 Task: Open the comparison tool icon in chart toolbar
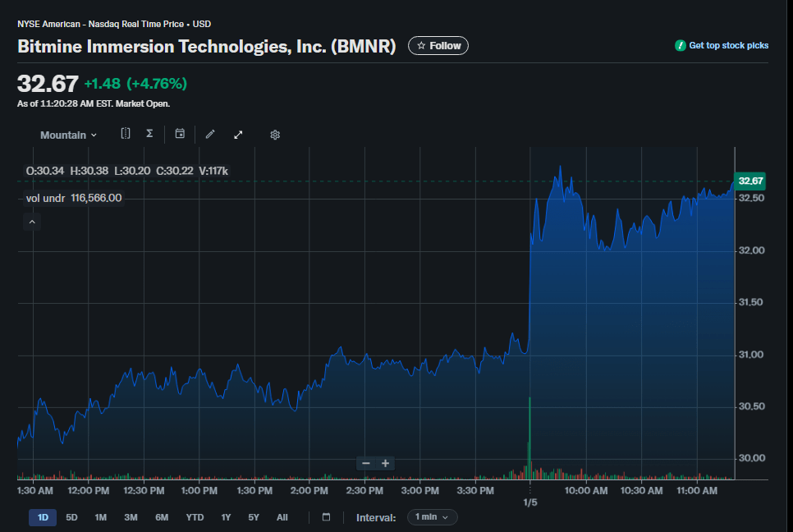click(x=126, y=134)
